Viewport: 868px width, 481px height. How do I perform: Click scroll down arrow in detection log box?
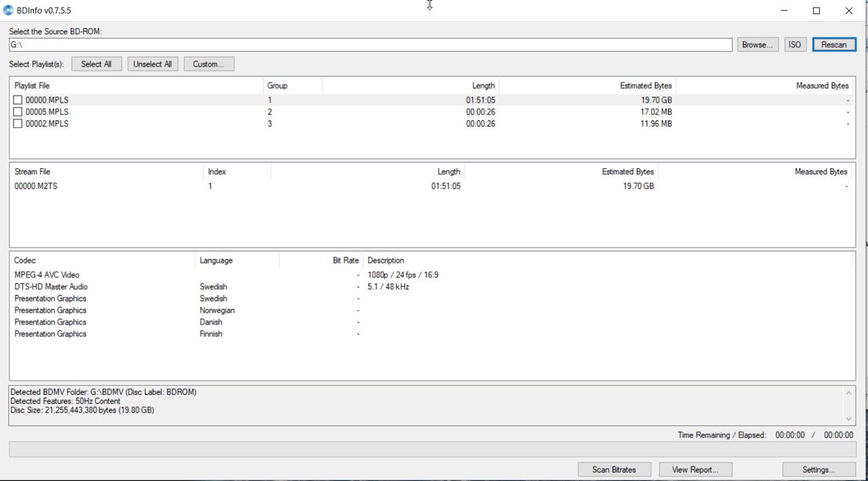pyautogui.click(x=848, y=419)
